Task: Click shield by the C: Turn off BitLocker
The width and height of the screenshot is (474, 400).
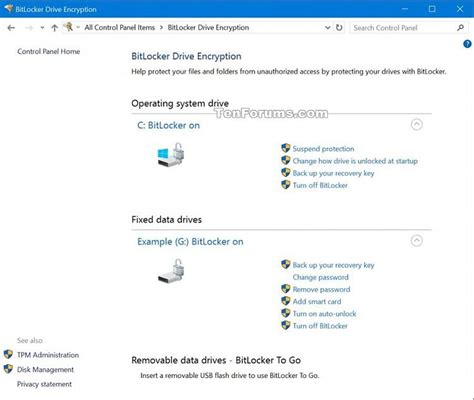Action: click(x=286, y=185)
